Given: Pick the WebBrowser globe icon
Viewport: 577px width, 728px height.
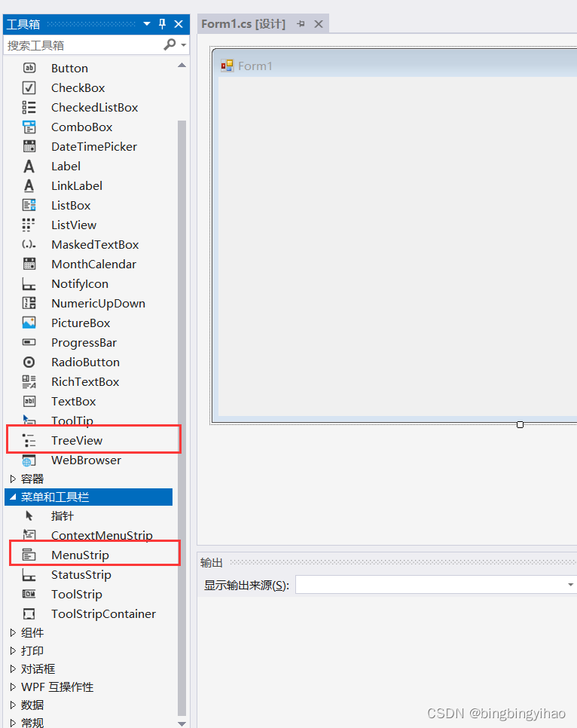Looking at the screenshot, I should coord(29,460).
